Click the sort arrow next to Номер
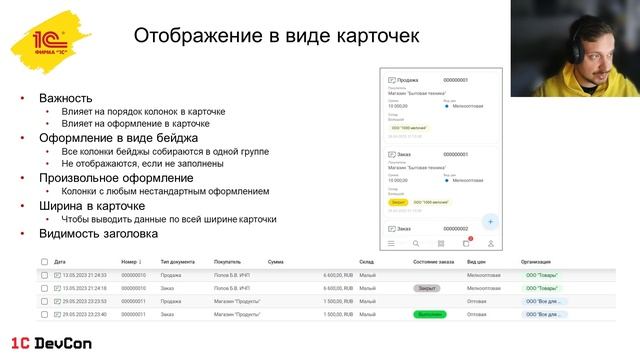This screenshot has width=640, height=360. [x=140, y=262]
